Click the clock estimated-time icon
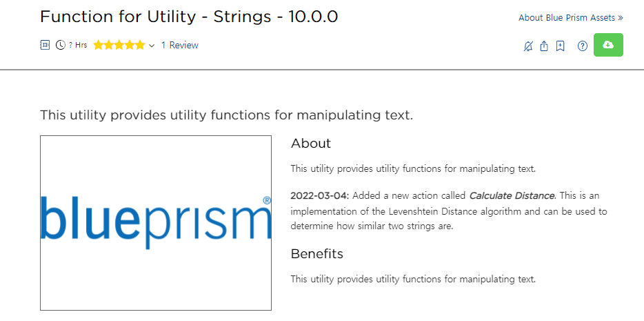Viewport: 644px width, 321px height. point(61,46)
